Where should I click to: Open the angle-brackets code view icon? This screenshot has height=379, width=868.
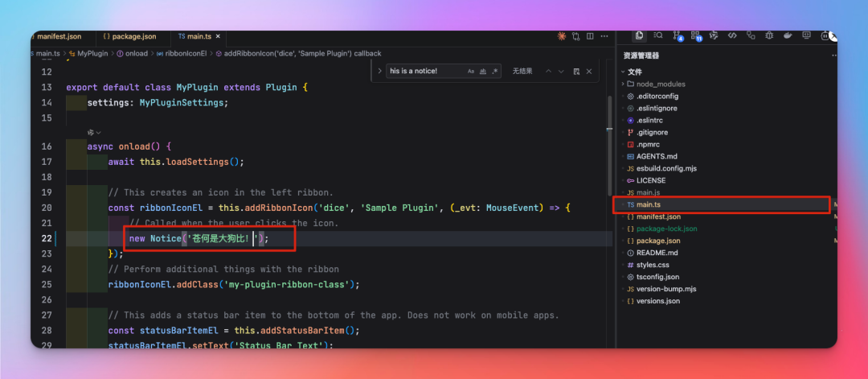[732, 35]
